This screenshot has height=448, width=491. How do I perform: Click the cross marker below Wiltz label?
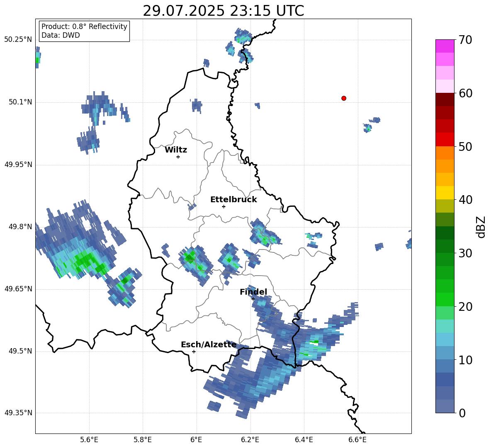(x=178, y=157)
